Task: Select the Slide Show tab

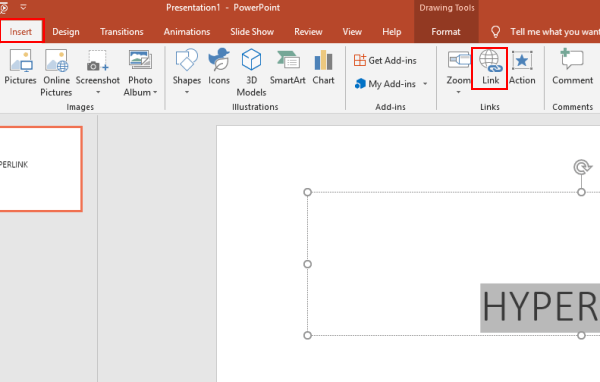Action: [x=252, y=32]
